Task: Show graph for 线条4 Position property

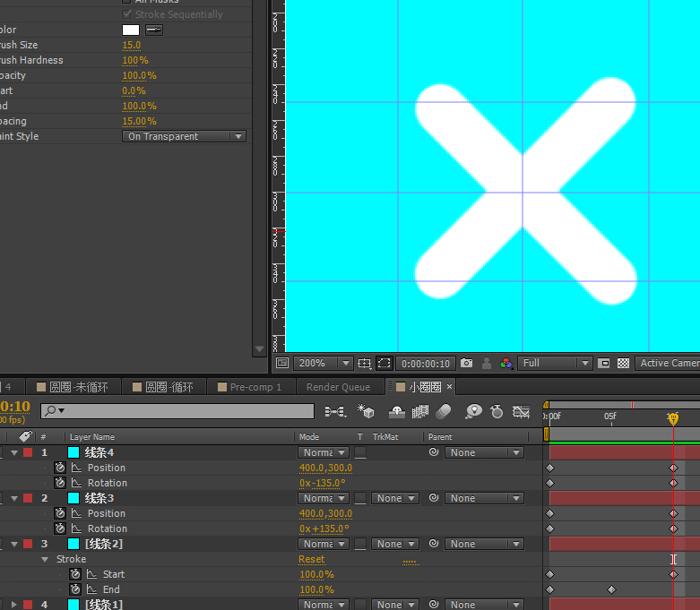Action: click(76, 468)
